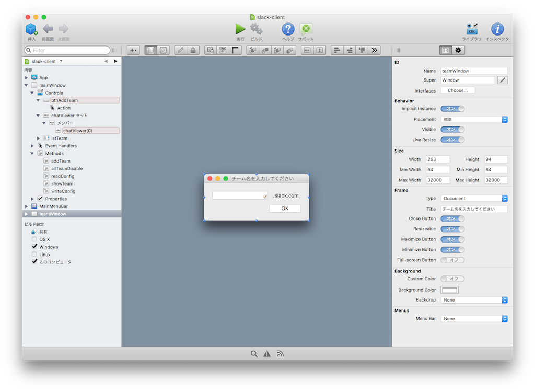Click the Insert cube icon
The image size is (535, 392).
[x=31, y=29]
